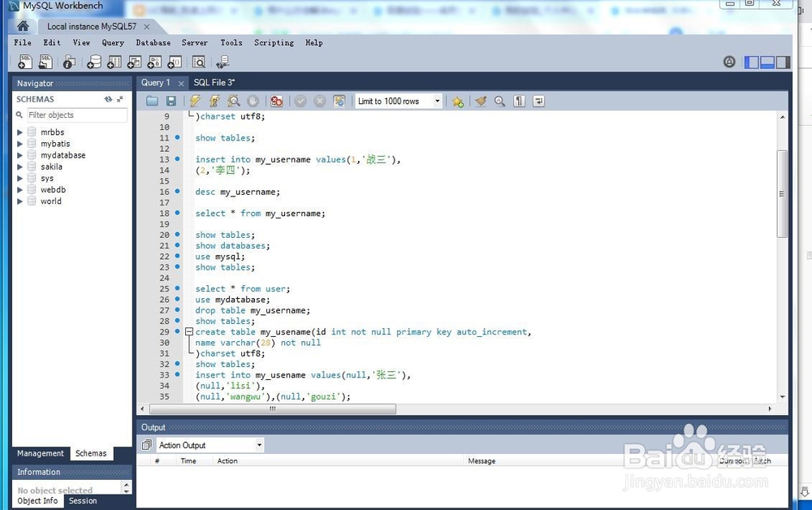Open the Query menu
This screenshot has width=812, height=510.
coord(113,42)
